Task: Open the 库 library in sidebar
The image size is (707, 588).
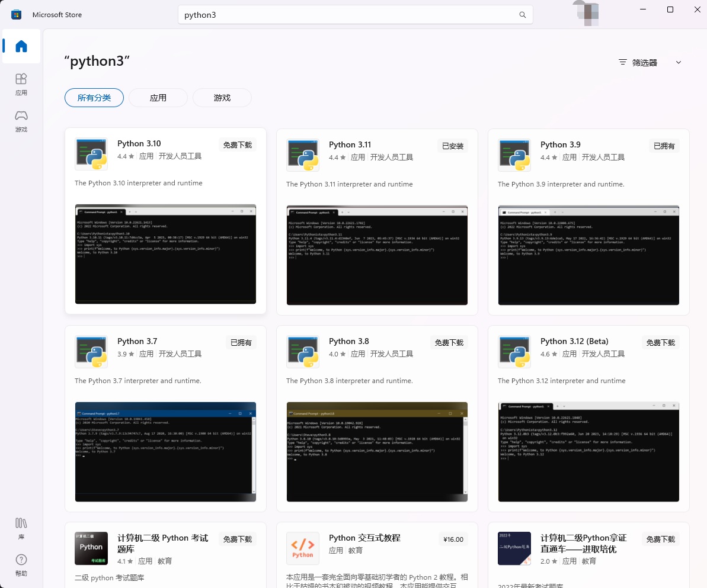Action: 21,529
